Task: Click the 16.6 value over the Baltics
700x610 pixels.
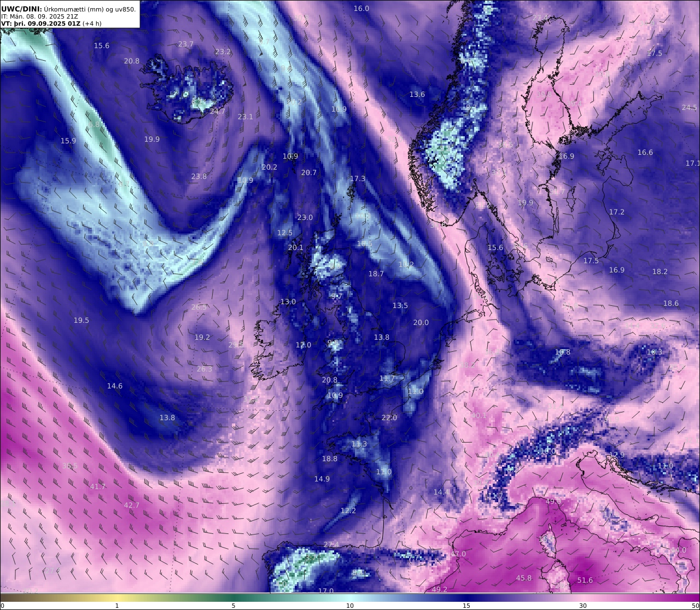Action: (x=645, y=152)
